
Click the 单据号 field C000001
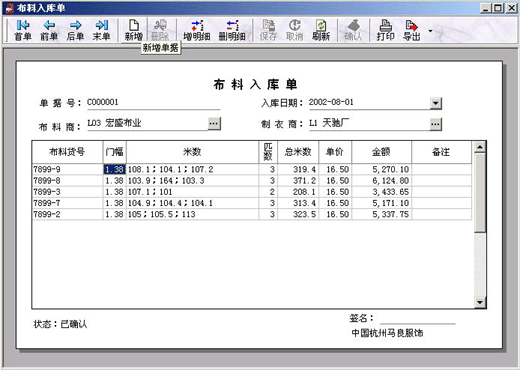[153, 102]
